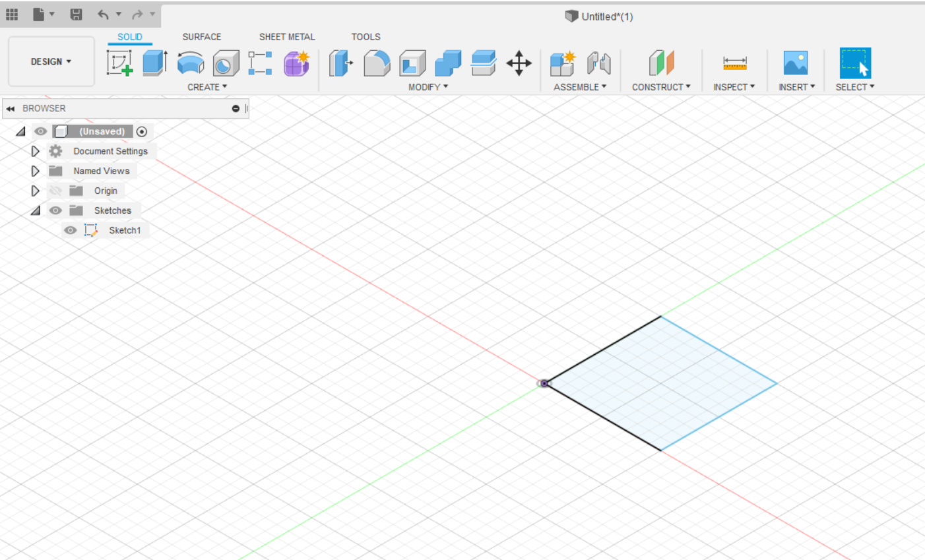Toggle visibility of the Origin folder
This screenshot has height=560, width=925.
[x=55, y=191]
